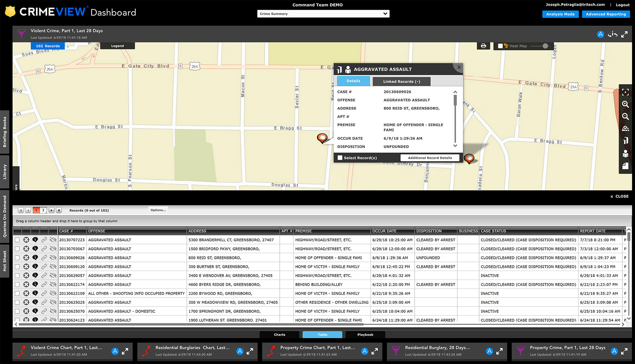Click the Advanced Reporting button

coord(606,14)
